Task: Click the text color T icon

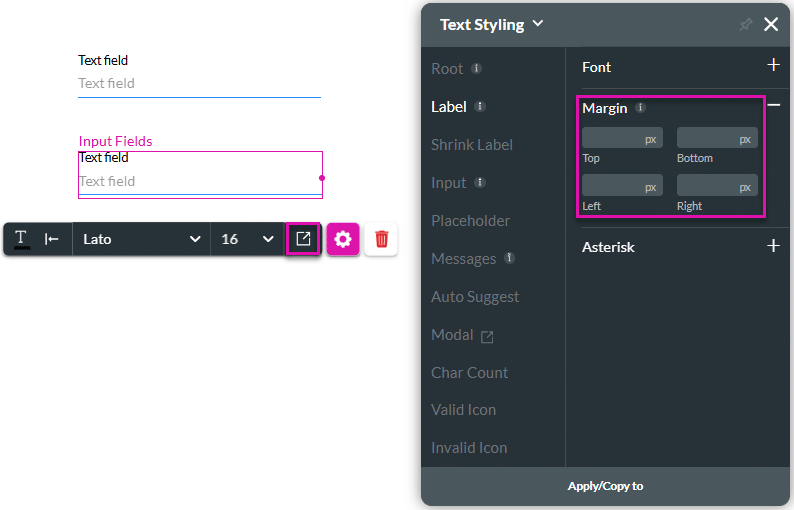Action: tap(21, 239)
